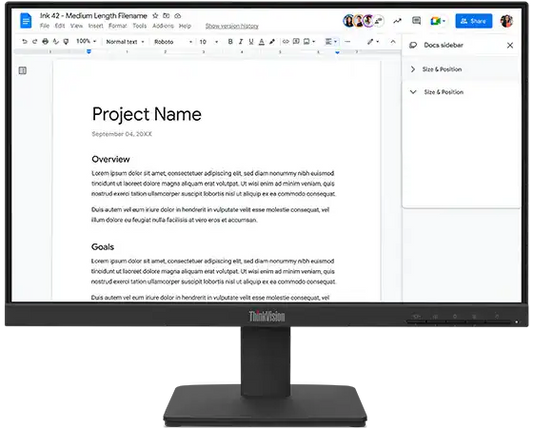Collapse the expanded Size & Position section

click(x=413, y=92)
